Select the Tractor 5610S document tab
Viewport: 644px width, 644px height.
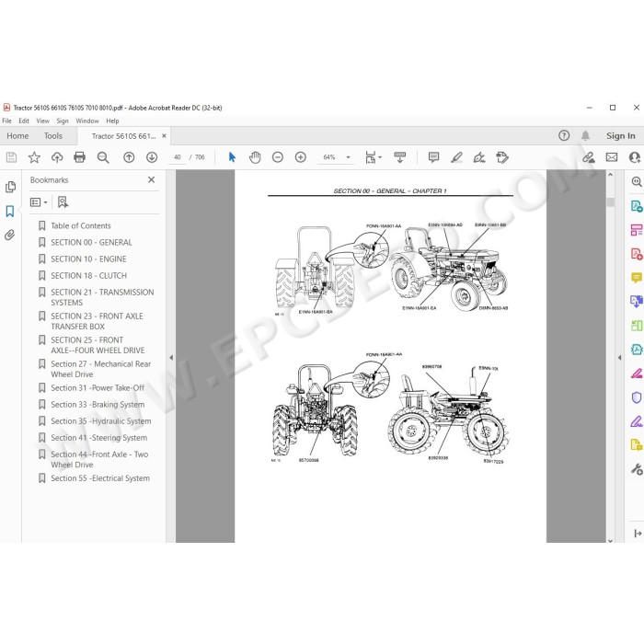(x=123, y=136)
